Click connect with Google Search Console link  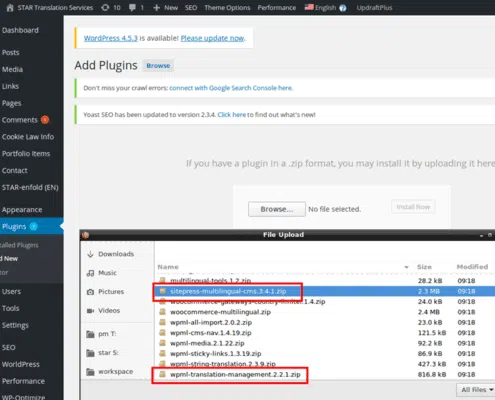[231, 88]
